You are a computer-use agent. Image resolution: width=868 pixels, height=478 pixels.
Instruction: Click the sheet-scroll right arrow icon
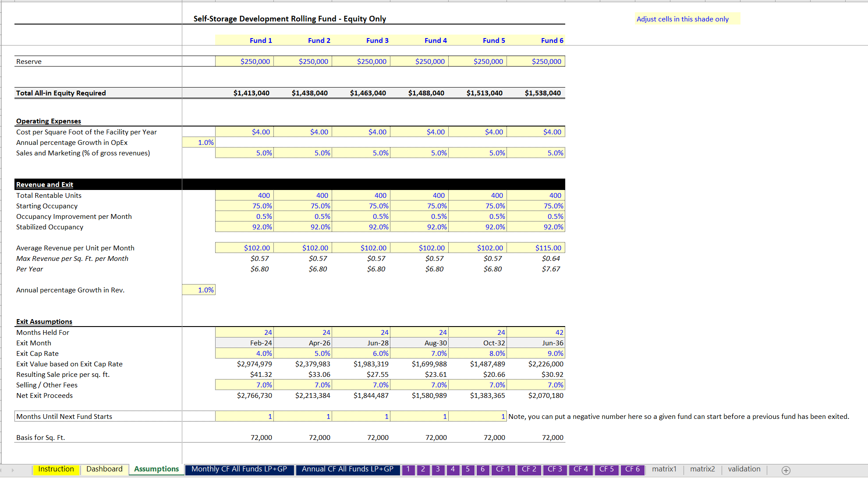[13, 469]
